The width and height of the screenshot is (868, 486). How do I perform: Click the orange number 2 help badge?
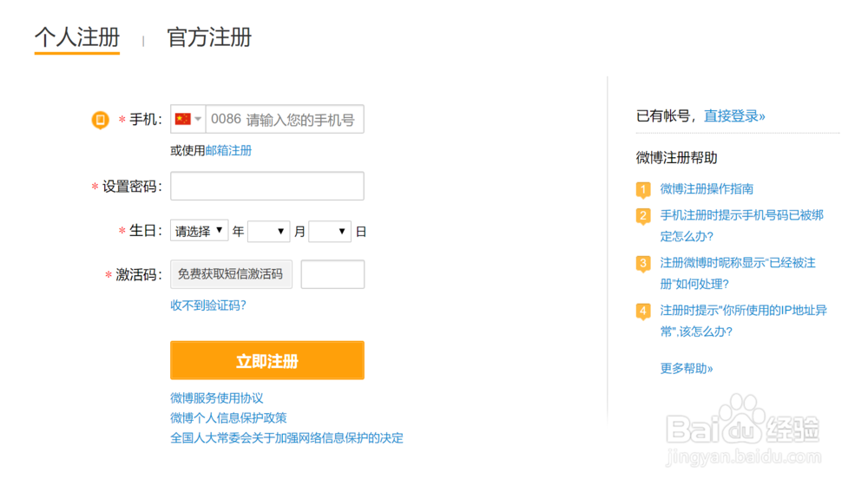click(643, 216)
